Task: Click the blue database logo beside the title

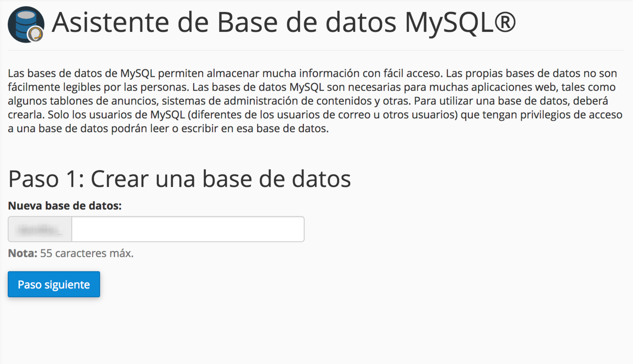Action: [26, 24]
